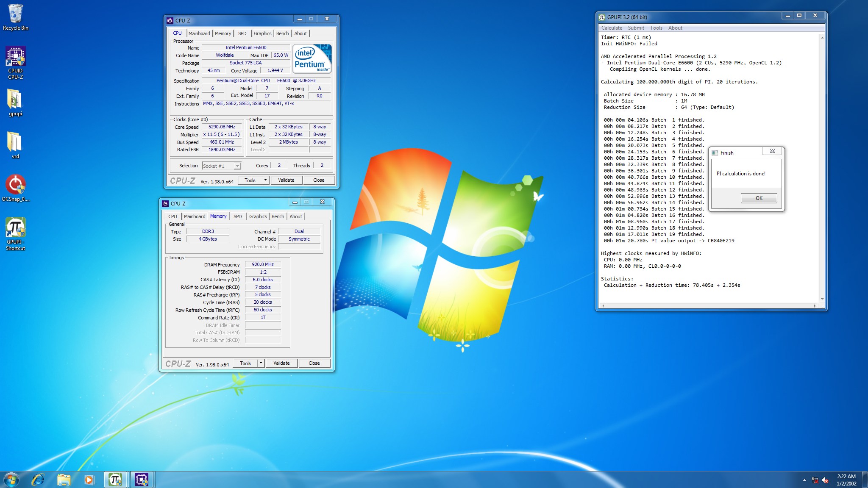Switch to Bench tab in the lower CPU-Z window

tap(278, 216)
